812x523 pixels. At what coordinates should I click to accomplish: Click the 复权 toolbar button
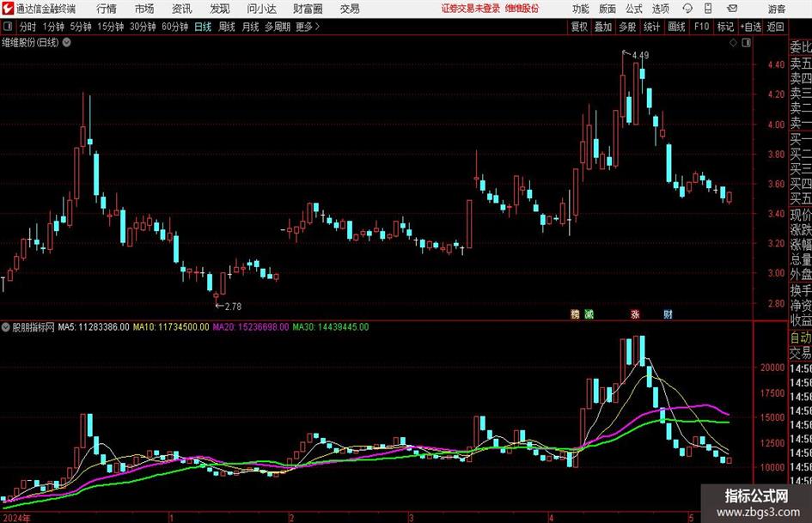579,27
